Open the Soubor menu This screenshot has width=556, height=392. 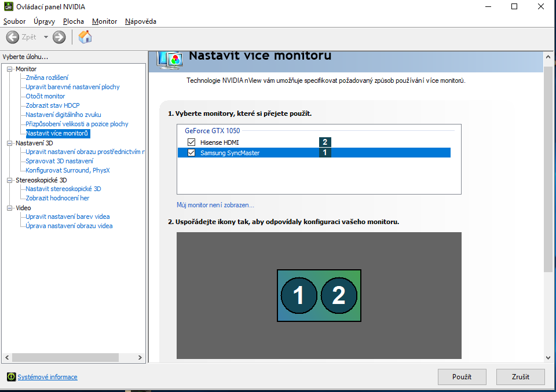tap(14, 21)
